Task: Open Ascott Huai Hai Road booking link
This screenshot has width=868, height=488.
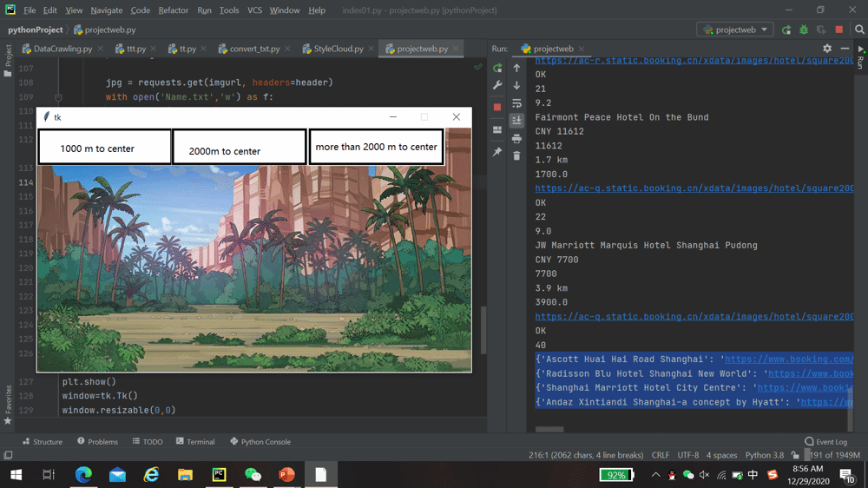Action: click(x=789, y=359)
